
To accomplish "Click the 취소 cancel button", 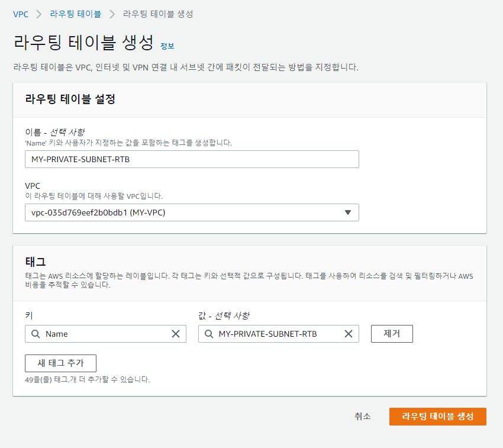I will point(363,417).
